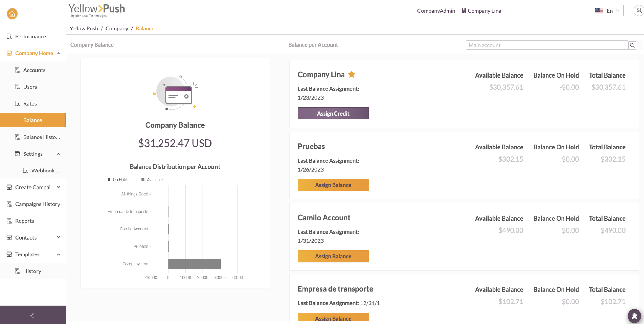Click the Performance sidebar icon
Image resolution: width=644 pixels, height=324 pixels.
tap(9, 36)
